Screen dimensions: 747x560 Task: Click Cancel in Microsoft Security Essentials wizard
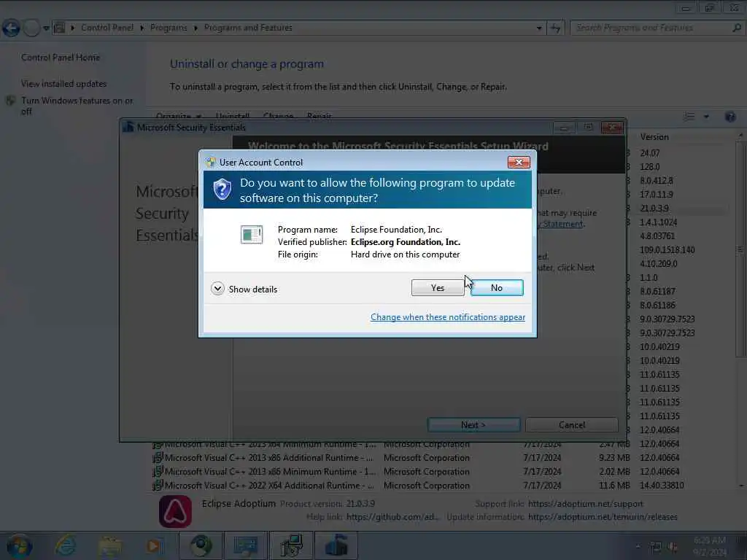pyautogui.click(x=572, y=425)
